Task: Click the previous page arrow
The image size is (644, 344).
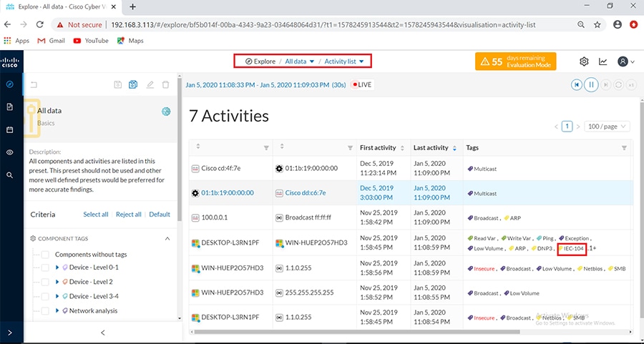Action: [x=557, y=127]
